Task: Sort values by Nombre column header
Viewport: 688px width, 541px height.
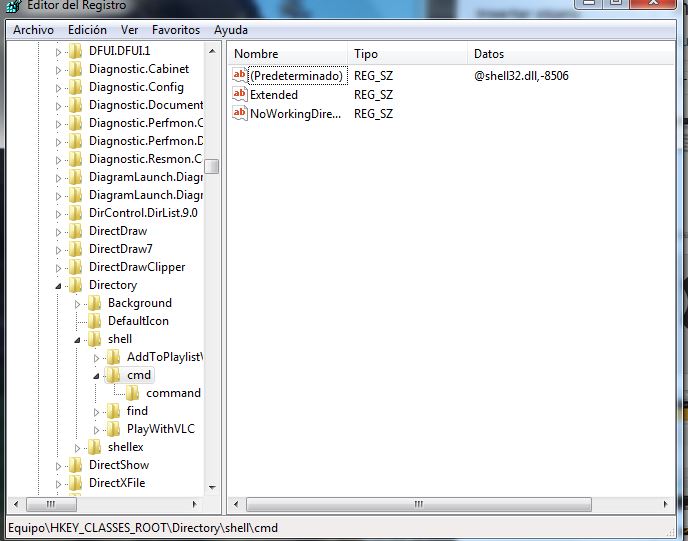Action: tap(286, 53)
